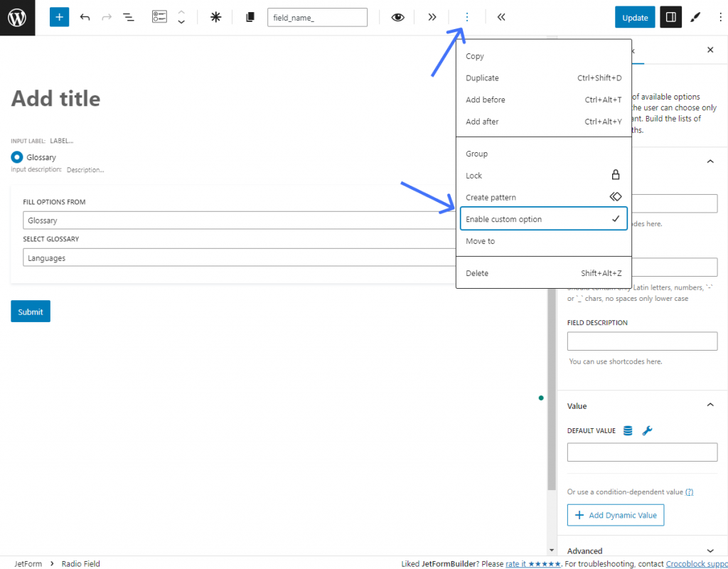Click the database icon beside Default Value
Image resolution: width=728 pixels, height=569 pixels.
tap(627, 430)
